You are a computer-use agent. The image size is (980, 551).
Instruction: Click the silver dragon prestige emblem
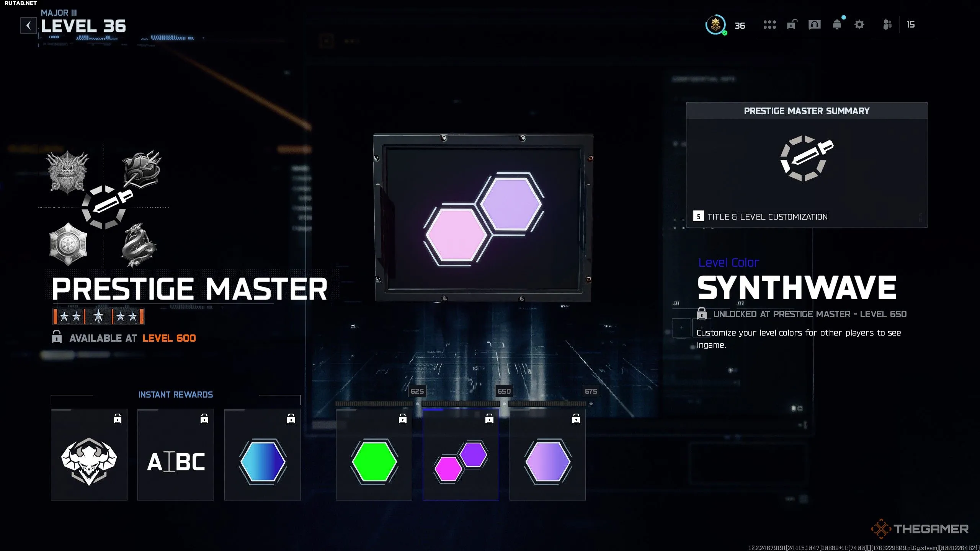click(138, 245)
